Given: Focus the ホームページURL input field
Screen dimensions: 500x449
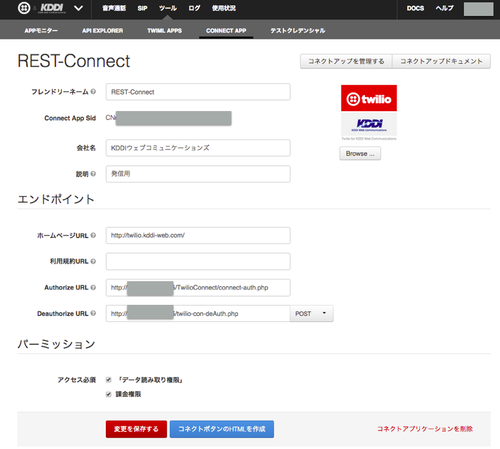Looking at the screenshot, I should tap(198, 235).
